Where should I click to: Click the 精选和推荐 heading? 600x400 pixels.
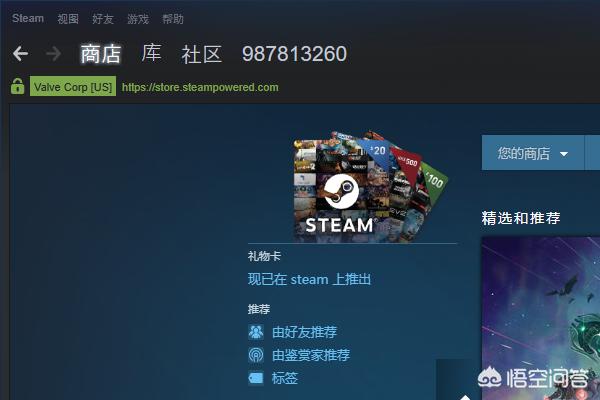[521, 218]
